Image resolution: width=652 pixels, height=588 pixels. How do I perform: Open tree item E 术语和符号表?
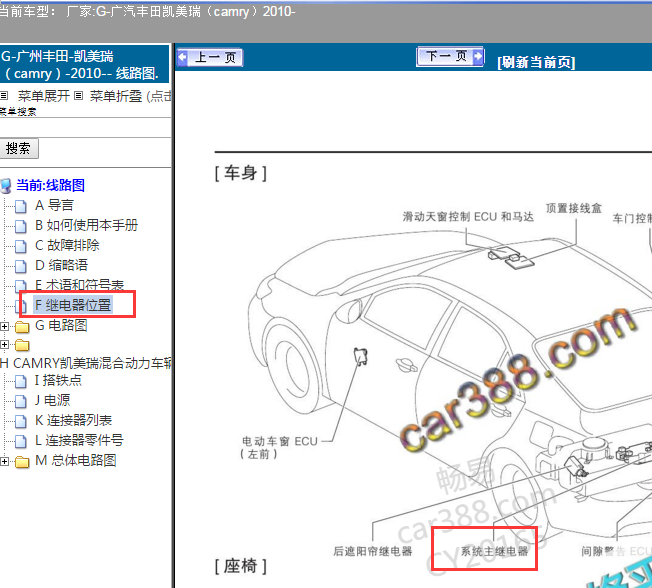pyautogui.click(x=79, y=285)
